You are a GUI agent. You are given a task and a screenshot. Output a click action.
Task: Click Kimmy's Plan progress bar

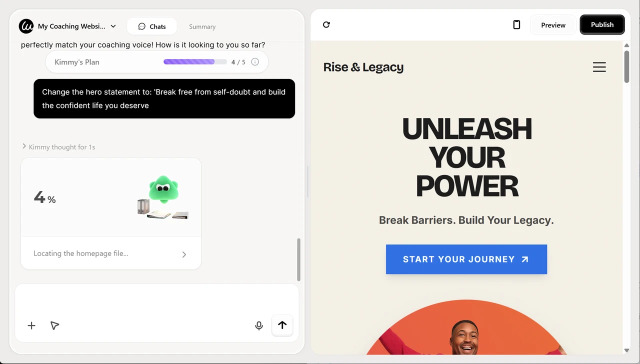pos(195,62)
